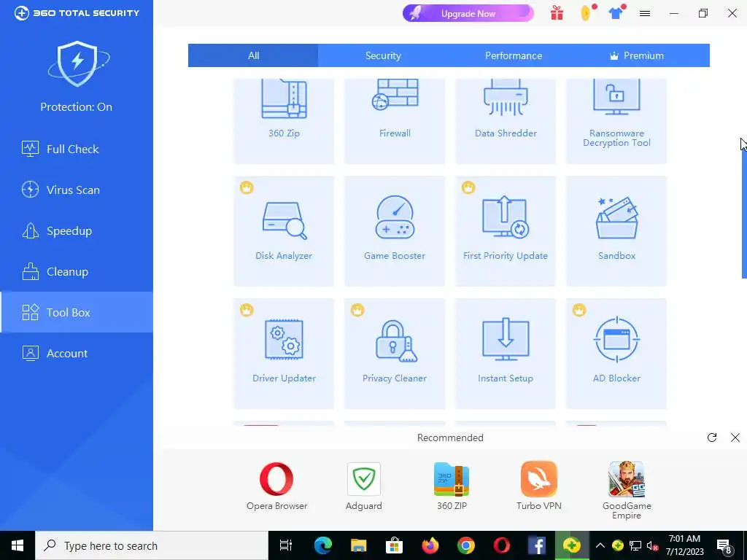Open Firefox from the taskbar
This screenshot has height=560, width=747.
coord(430,545)
